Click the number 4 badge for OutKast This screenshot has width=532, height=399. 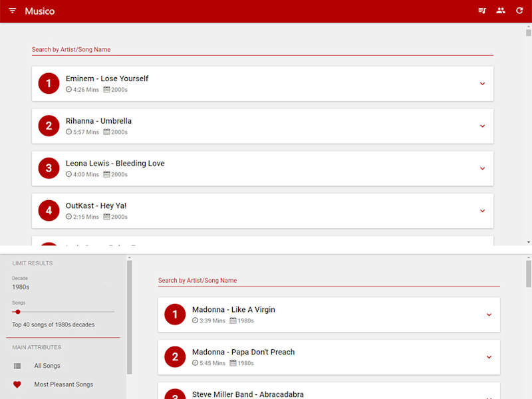coord(49,211)
